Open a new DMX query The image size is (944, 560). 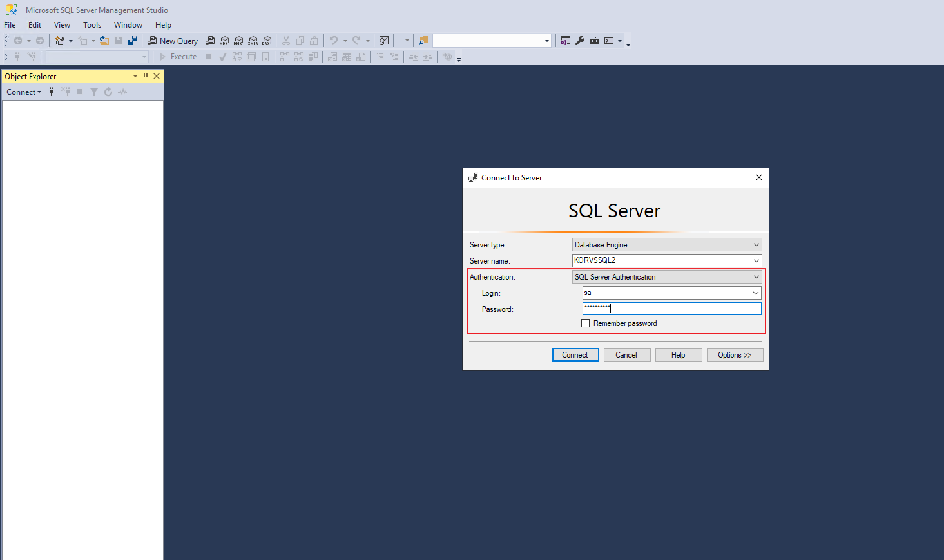click(238, 41)
